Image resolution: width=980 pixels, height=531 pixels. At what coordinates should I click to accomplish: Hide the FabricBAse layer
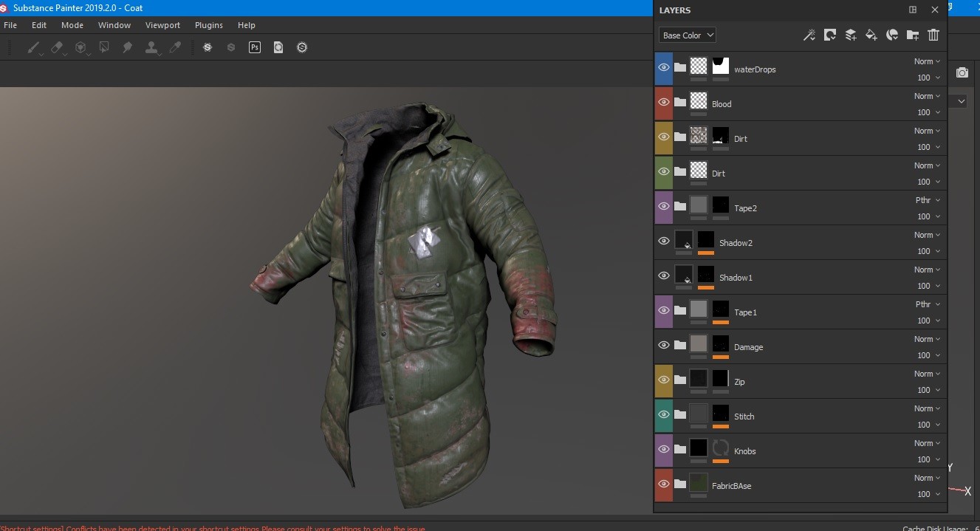(663, 483)
